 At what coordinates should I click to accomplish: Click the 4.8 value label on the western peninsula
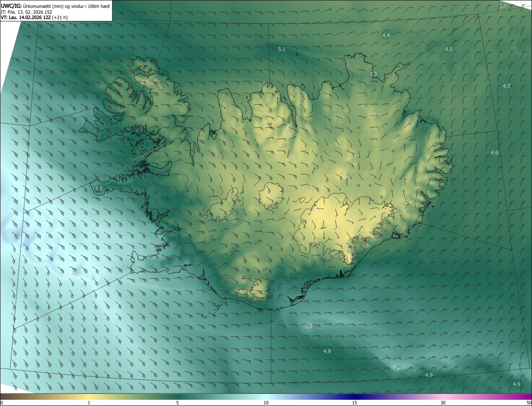pyautogui.click(x=99, y=189)
